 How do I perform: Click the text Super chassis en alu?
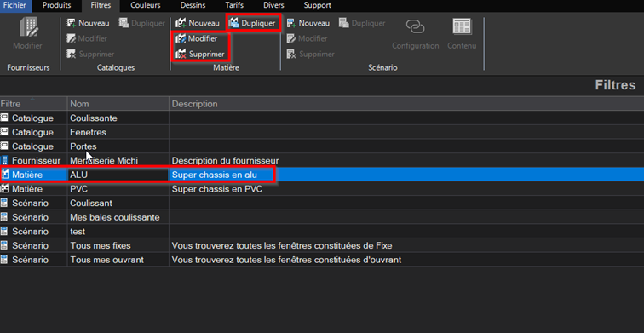[x=215, y=175]
